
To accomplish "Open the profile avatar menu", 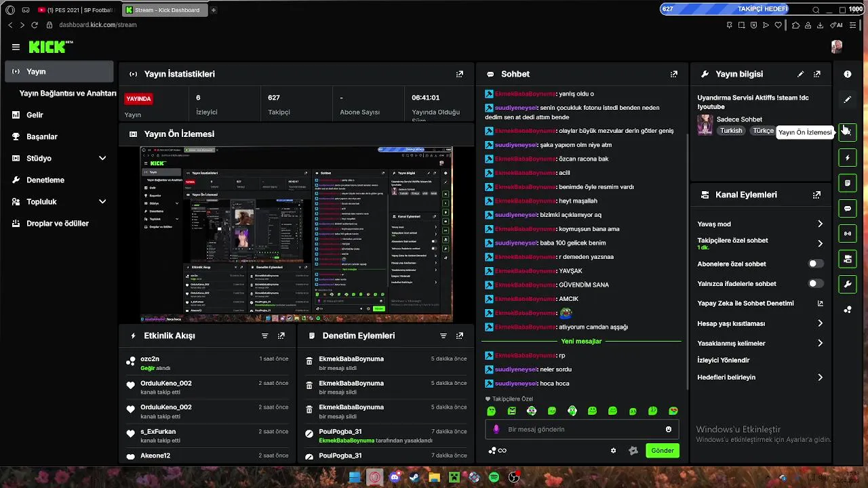I will pos(837,47).
